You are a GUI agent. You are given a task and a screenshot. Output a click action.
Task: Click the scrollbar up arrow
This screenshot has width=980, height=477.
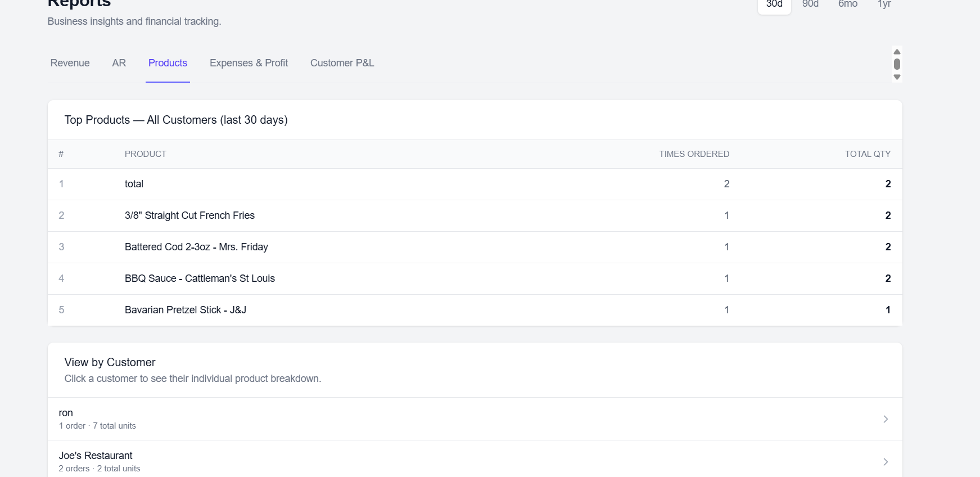tap(897, 52)
